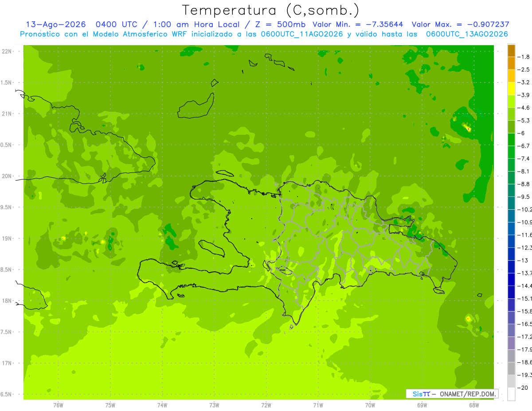Viewport: 532px width, 411px height.
Task: Select the '-17.2' color scale value
Action: click(x=525, y=337)
